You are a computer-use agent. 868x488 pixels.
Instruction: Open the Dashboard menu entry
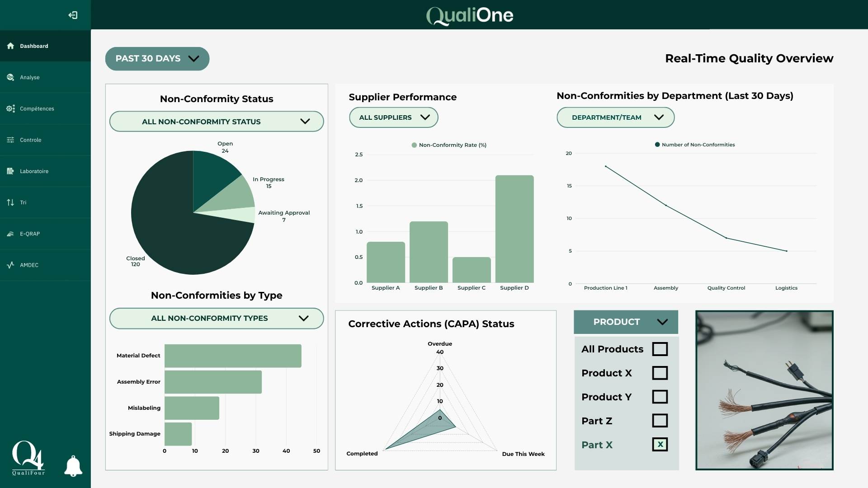click(33, 46)
